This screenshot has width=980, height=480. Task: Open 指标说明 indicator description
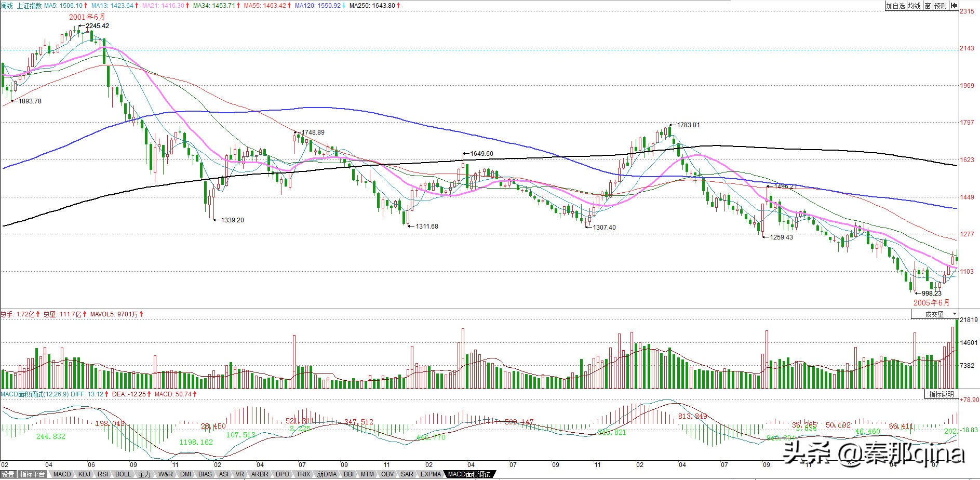coord(942,394)
